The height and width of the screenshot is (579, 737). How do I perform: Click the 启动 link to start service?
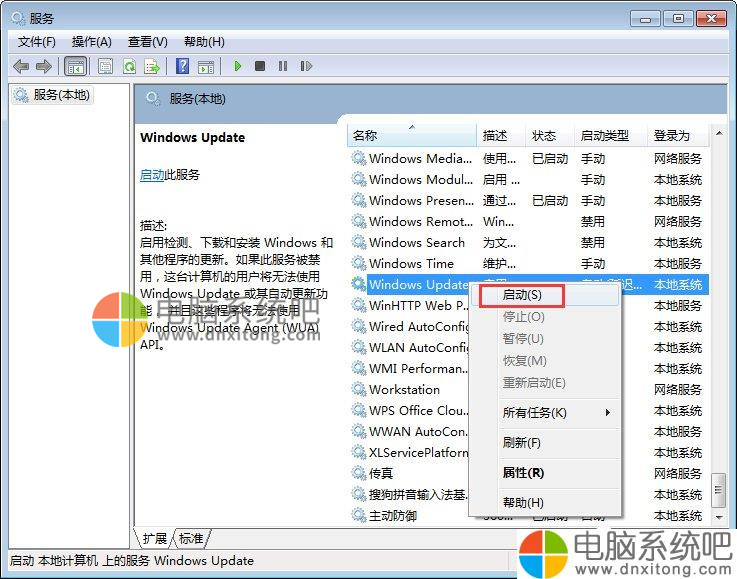coord(152,175)
